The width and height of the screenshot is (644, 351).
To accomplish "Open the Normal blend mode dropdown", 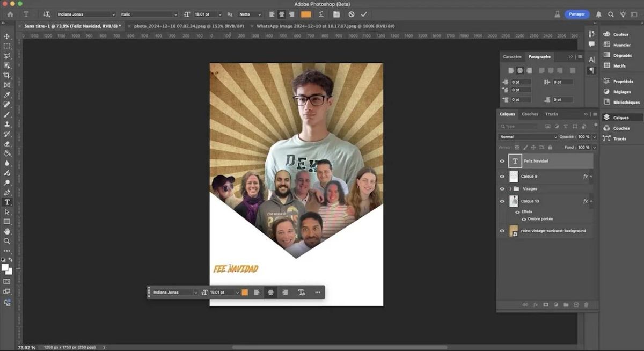I will pos(528,137).
